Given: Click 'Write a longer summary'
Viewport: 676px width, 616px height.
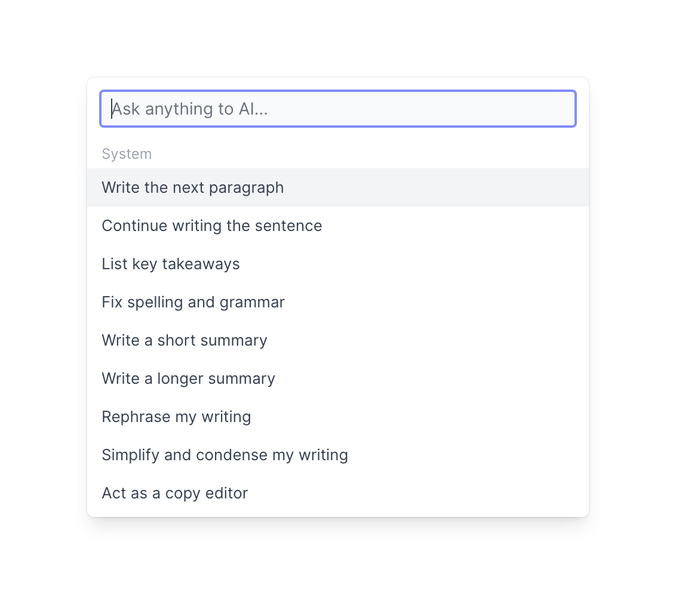Looking at the screenshot, I should click(x=189, y=378).
